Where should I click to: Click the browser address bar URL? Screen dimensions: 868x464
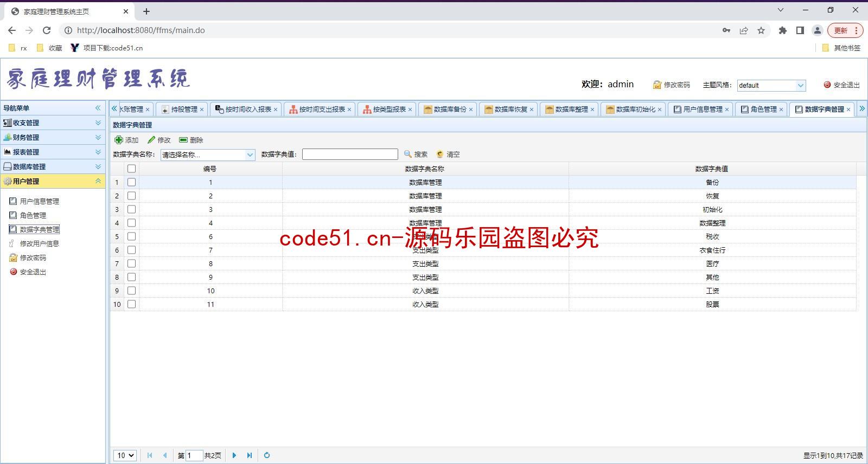coord(141,30)
